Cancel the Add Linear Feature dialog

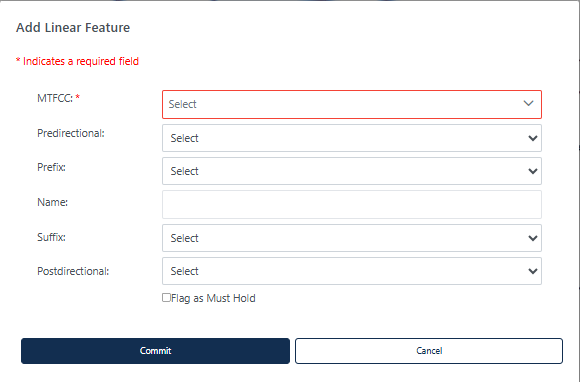pyautogui.click(x=429, y=351)
